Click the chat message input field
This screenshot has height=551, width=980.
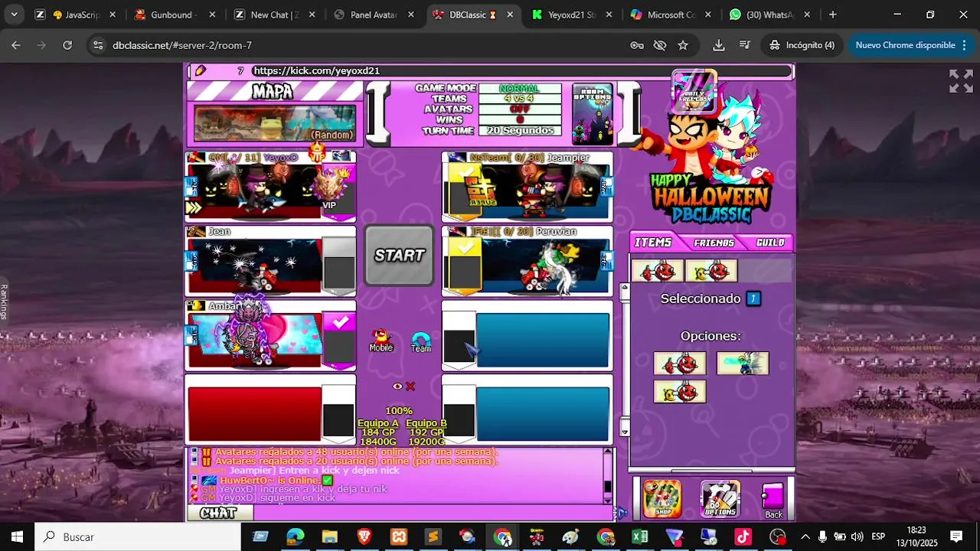point(433,513)
